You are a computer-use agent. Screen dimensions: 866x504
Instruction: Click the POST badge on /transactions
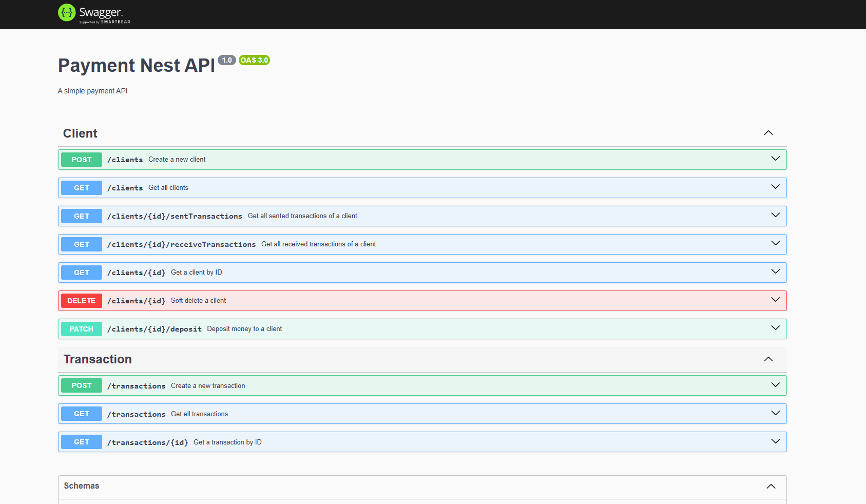81,385
